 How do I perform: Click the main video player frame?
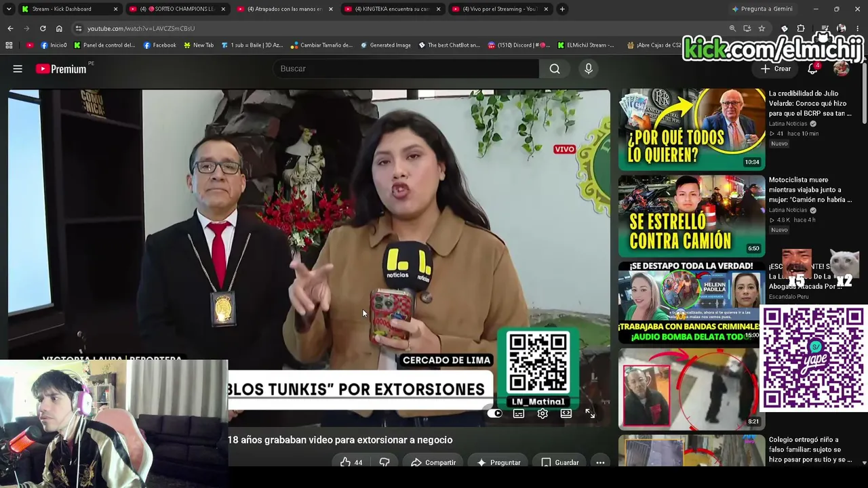tap(309, 258)
